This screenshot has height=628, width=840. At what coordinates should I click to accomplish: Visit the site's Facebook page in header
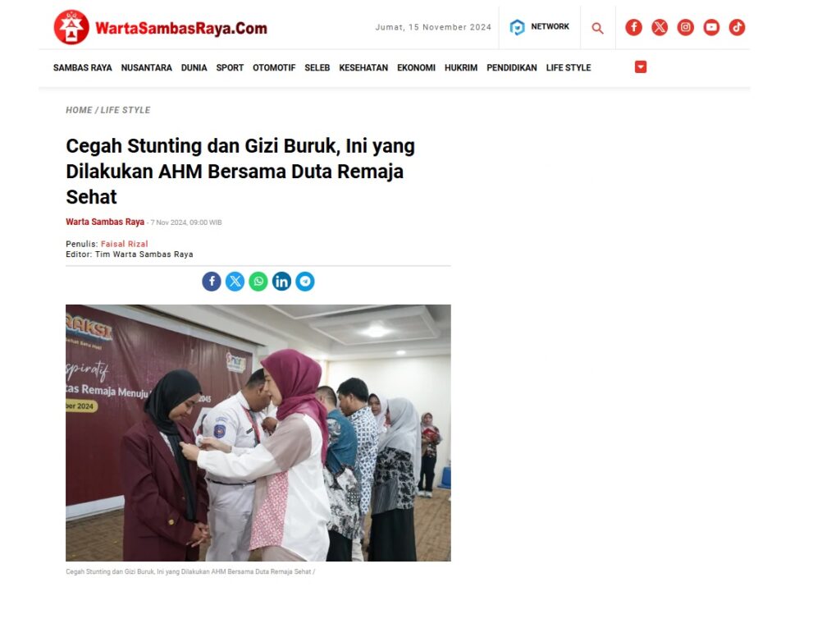[x=634, y=27]
